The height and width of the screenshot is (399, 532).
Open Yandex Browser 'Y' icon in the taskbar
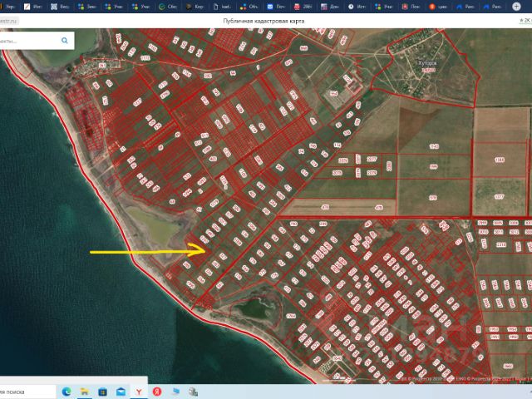click(139, 392)
